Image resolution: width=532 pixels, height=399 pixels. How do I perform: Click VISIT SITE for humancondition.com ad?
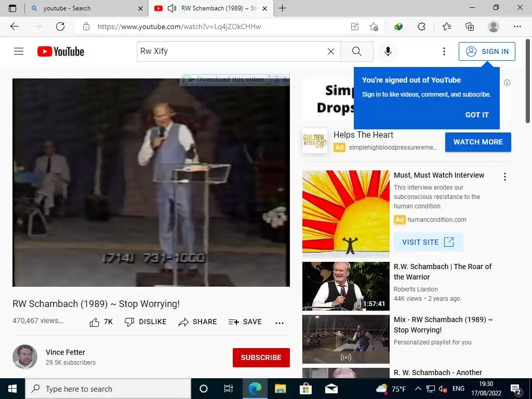(428, 242)
